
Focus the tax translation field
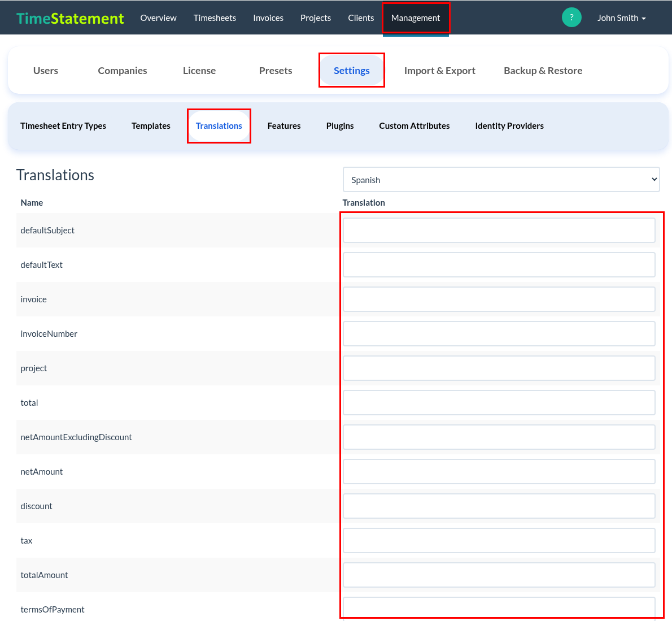(499, 540)
